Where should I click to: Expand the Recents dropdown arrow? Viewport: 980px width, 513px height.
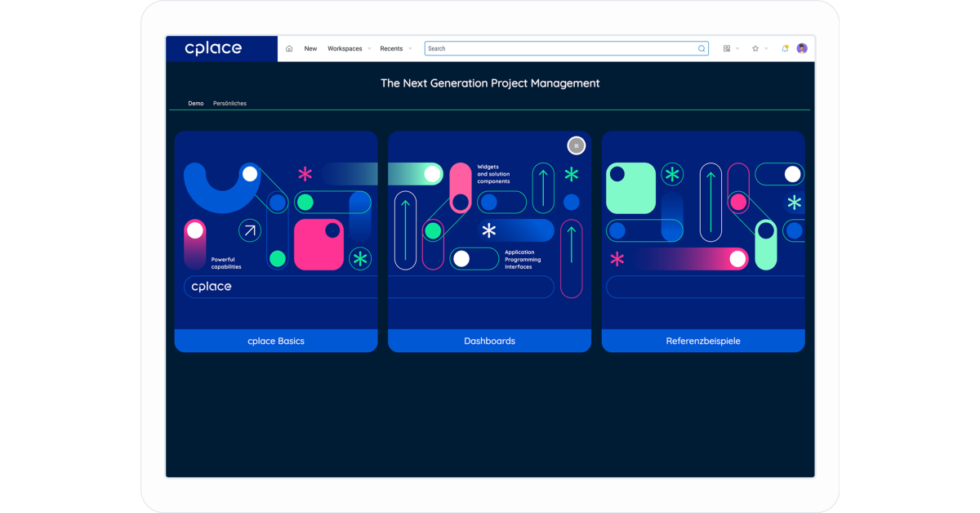(410, 49)
